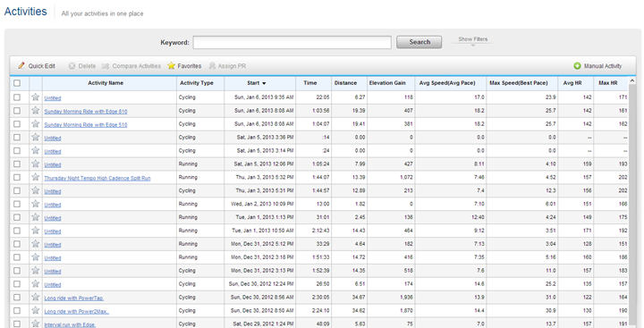Click the Favorites star icon in toolbar
The image size is (644, 328).
[x=171, y=65]
